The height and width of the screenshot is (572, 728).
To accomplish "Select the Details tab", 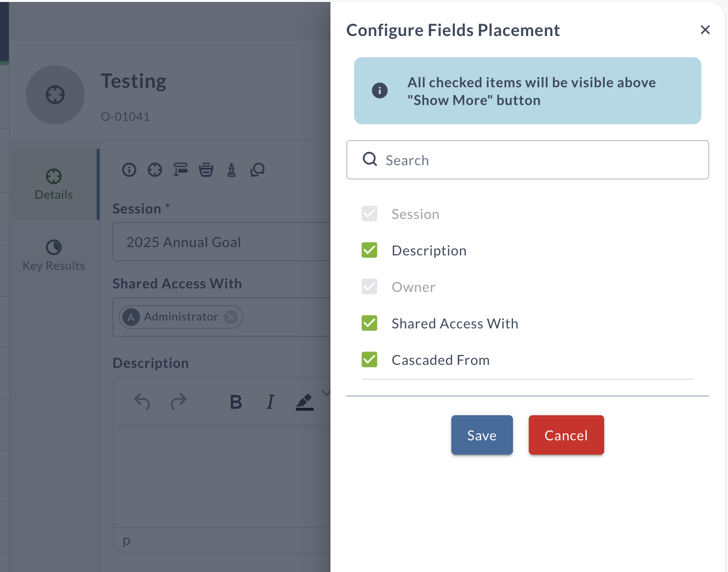I will click(x=53, y=184).
